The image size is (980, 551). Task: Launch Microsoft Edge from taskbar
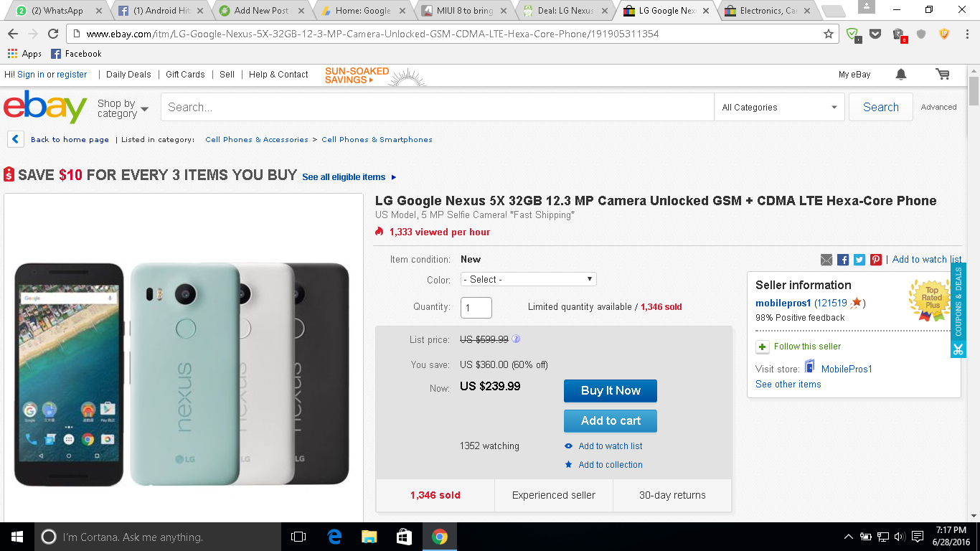pos(334,537)
